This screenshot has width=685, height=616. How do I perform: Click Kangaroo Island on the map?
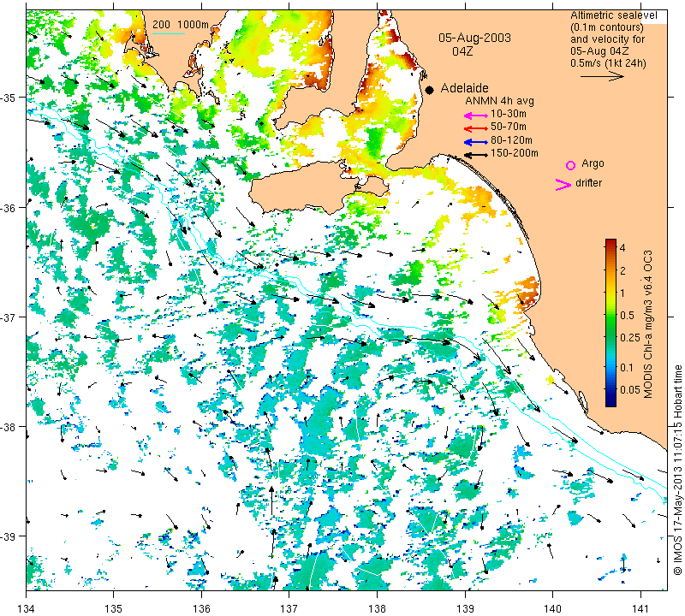(x=306, y=187)
